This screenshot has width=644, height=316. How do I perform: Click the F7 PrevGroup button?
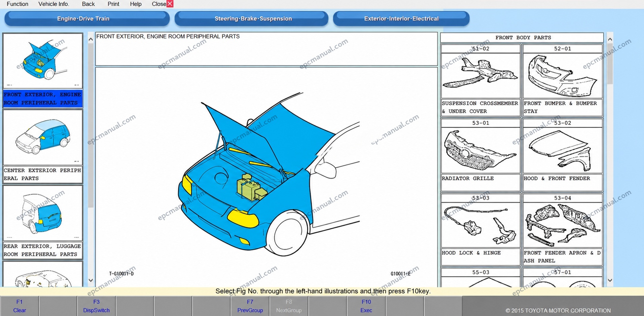click(x=250, y=306)
